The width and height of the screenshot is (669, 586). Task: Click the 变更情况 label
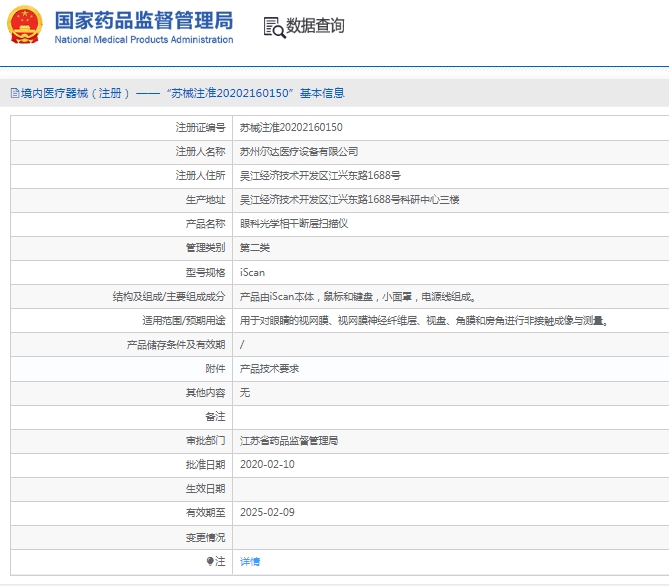[205, 537]
